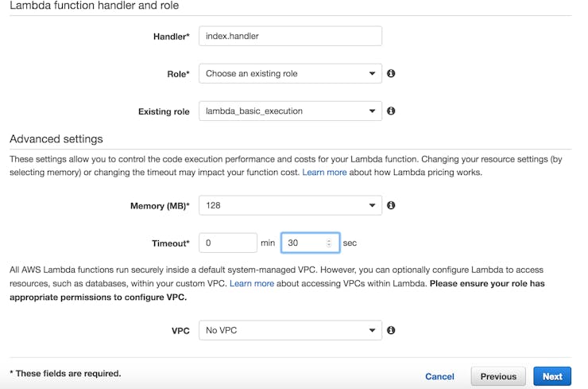Increase seconds with the stepper up arrow
This screenshot has width=588, height=389.
pyautogui.click(x=329, y=241)
